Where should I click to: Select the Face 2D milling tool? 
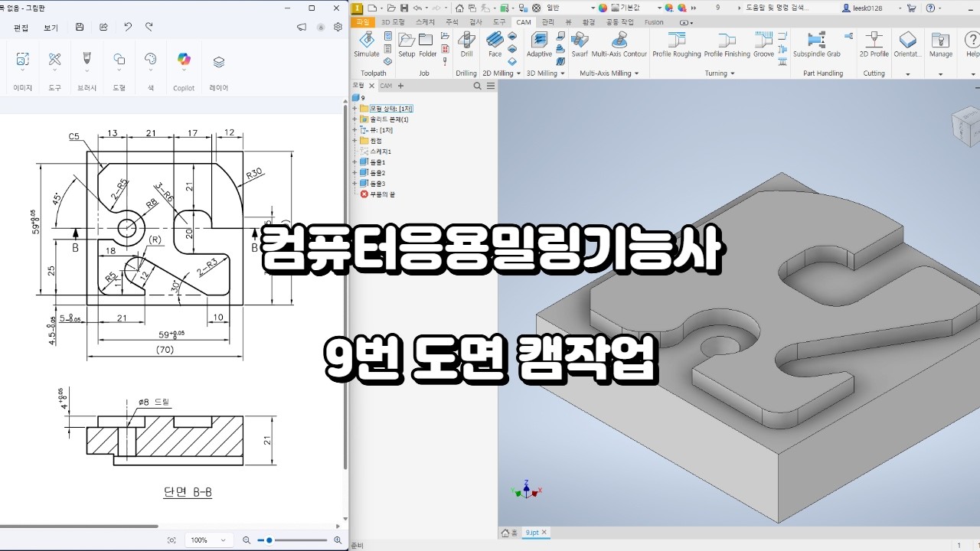[x=495, y=44]
